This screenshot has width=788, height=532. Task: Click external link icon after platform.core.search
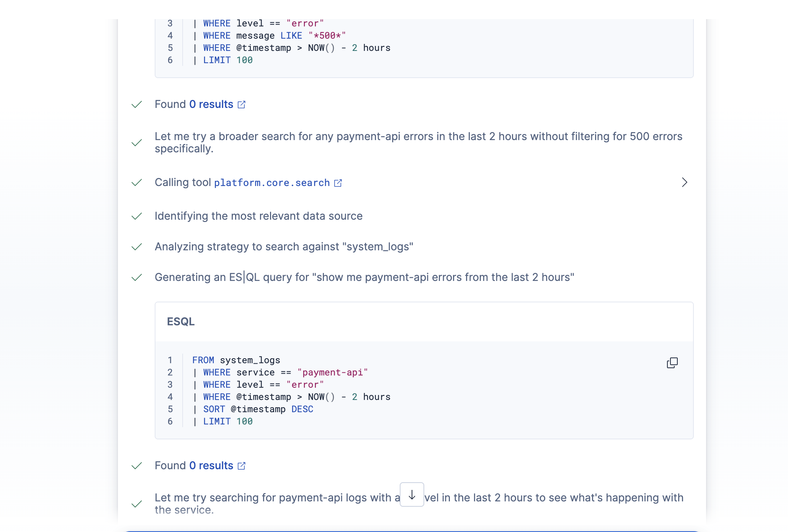338,183
